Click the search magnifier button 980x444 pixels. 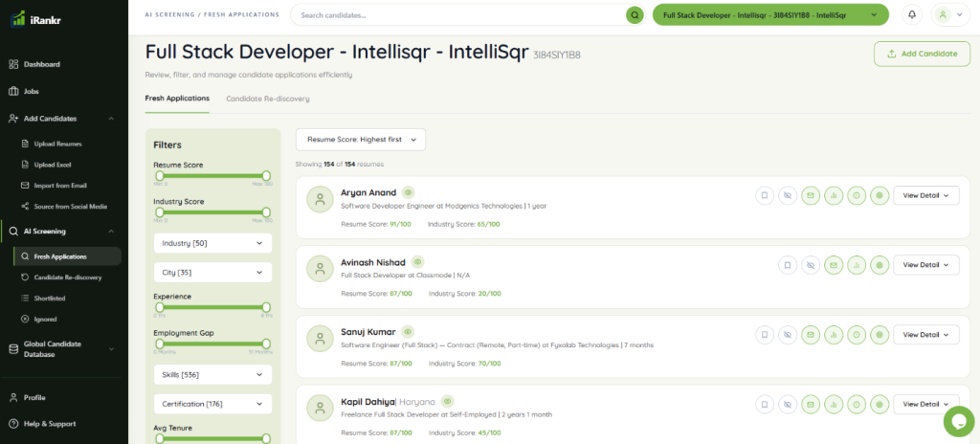coord(635,15)
